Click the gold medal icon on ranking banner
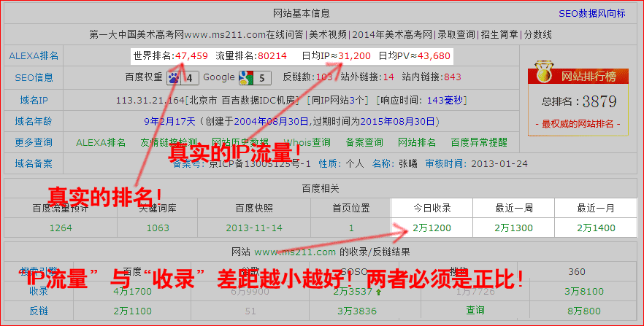644x326 pixels. [x=543, y=75]
